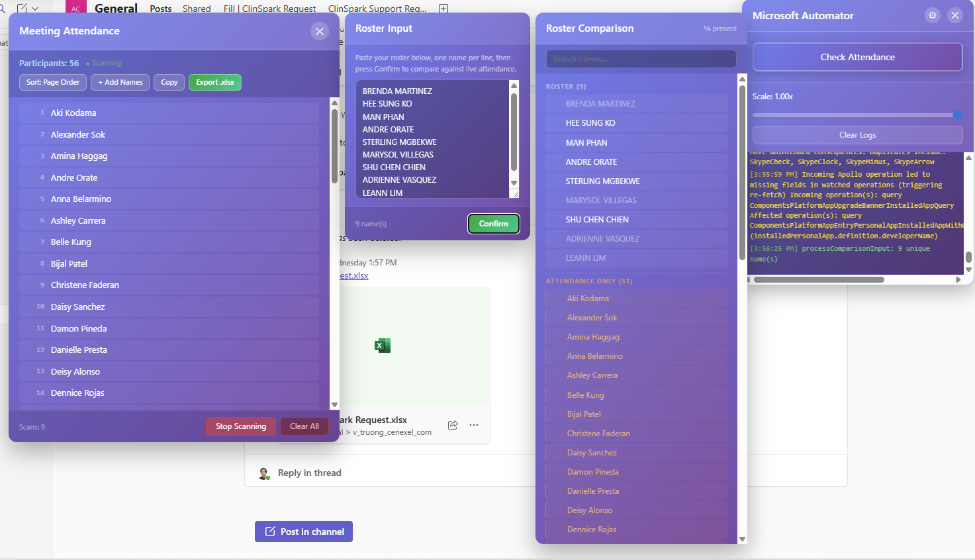Select Alexander Sok in Meeting Attendance list
Image resolution: width=975 pixels, height=560 pixels.
click(169, 134)
